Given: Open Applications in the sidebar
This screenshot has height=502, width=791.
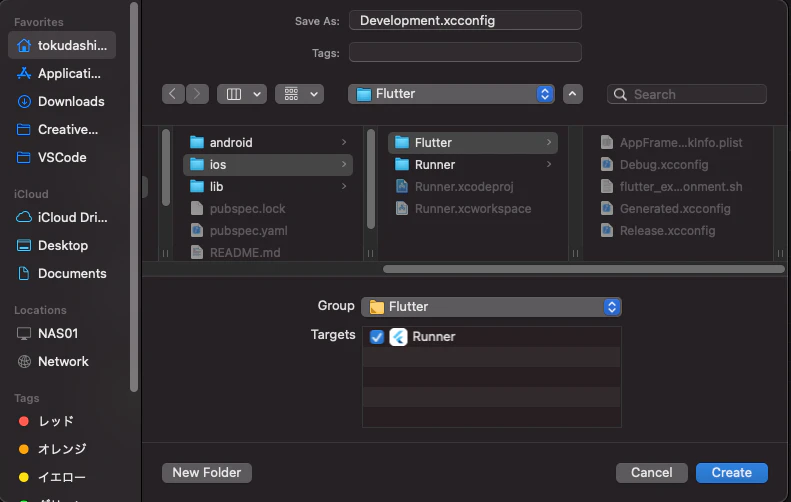Looking at the screenshot, I should coord(62,73).
